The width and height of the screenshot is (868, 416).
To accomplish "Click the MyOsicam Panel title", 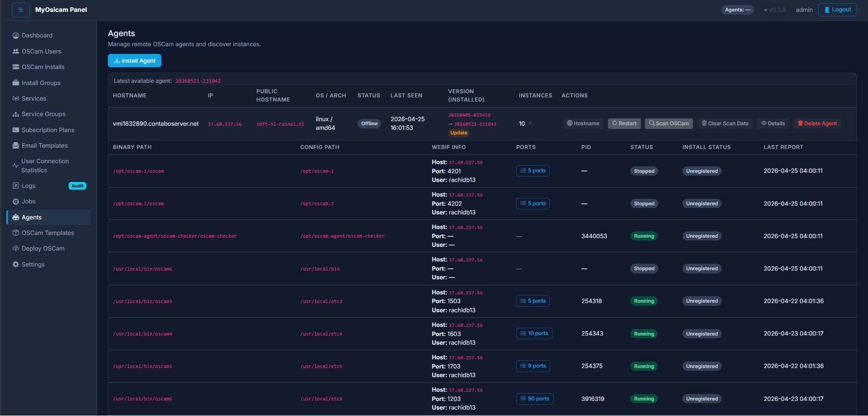I will [x=61, y=10].
